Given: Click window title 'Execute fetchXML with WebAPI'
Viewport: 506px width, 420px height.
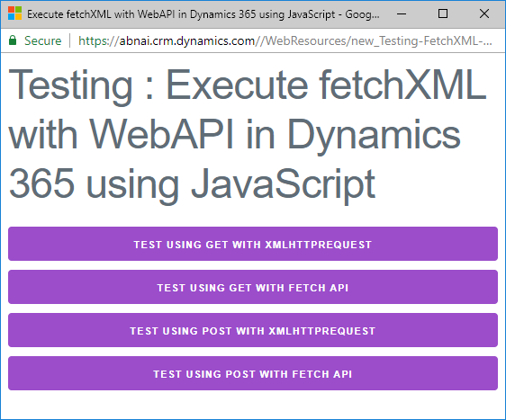Looking at the screenshot, I should (x=203, y=14).
